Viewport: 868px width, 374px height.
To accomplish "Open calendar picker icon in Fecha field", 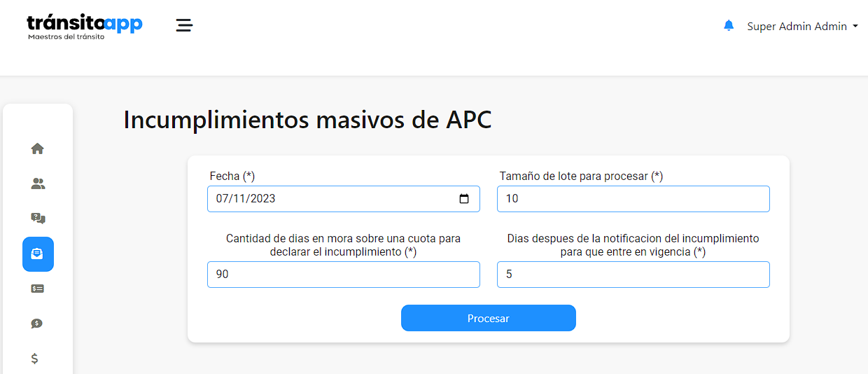I will click(x=464, y=199).
